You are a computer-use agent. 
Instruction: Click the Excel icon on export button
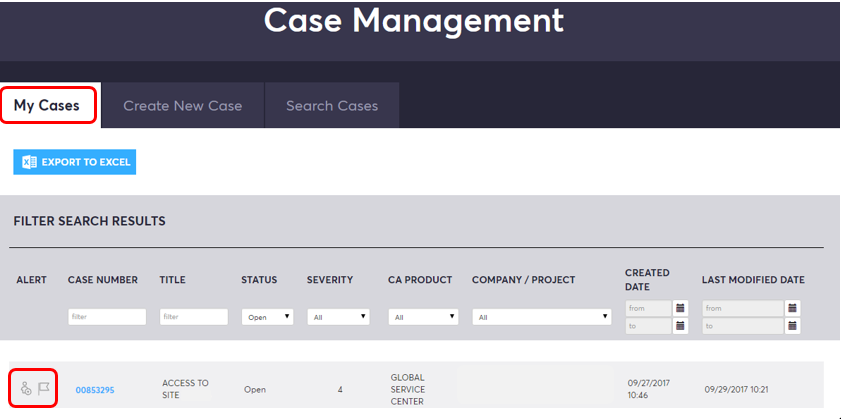(29, 162)
